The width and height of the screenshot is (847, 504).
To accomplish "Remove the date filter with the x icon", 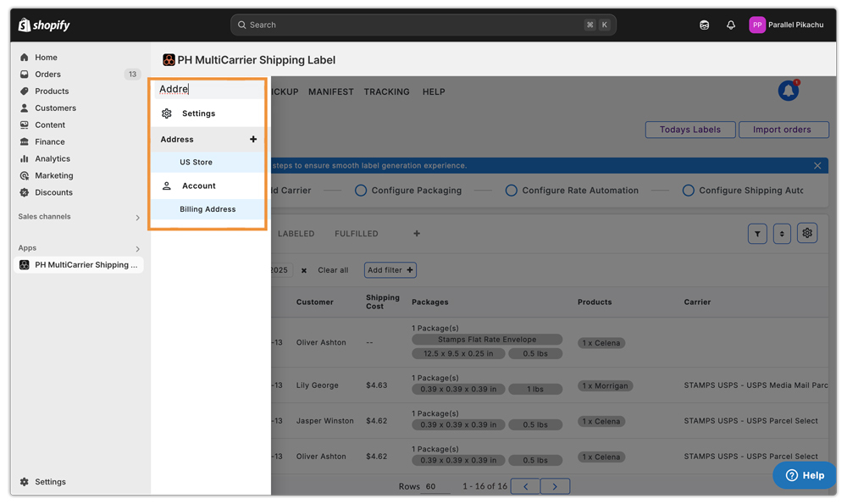I will [x=303, y=270].
